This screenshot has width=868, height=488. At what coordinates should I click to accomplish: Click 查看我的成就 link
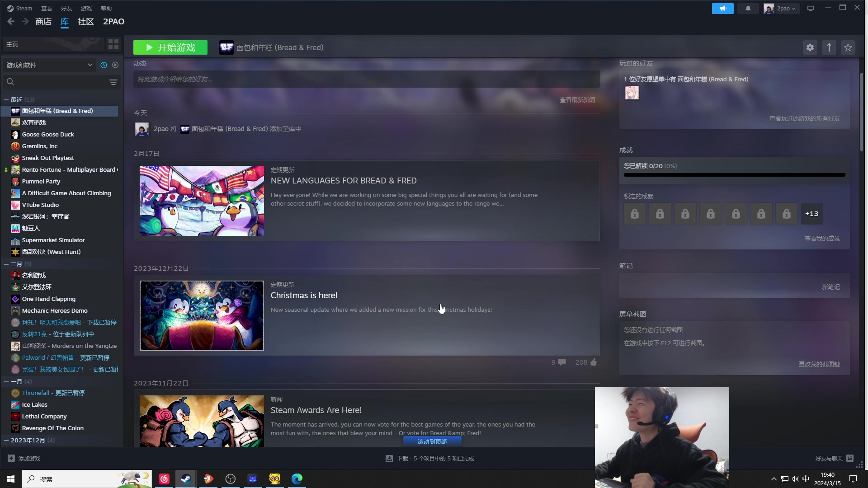pyautogui.click(x=822, y=239)
